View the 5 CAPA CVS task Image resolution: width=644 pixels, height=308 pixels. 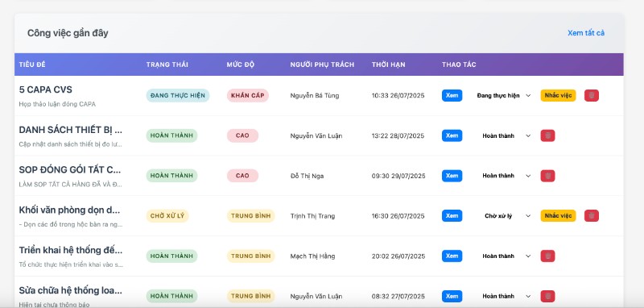(452, 95)
